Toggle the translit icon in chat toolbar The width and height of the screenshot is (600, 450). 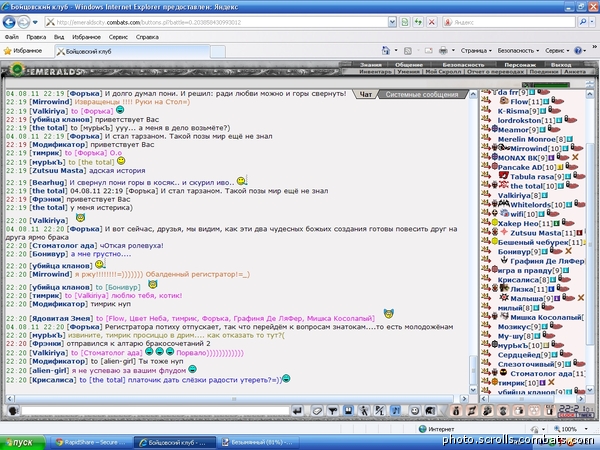379,411
